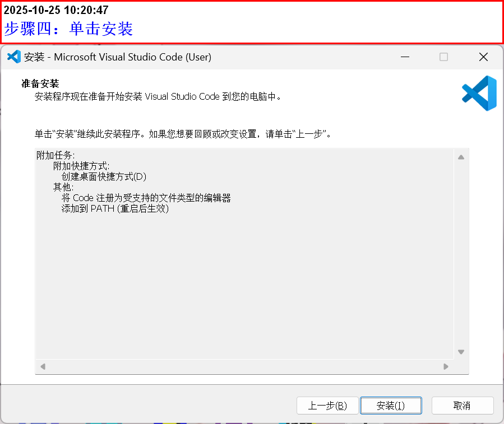
Task: Click the summary box scroll-up arrow
Action: (x=461, y=157)
